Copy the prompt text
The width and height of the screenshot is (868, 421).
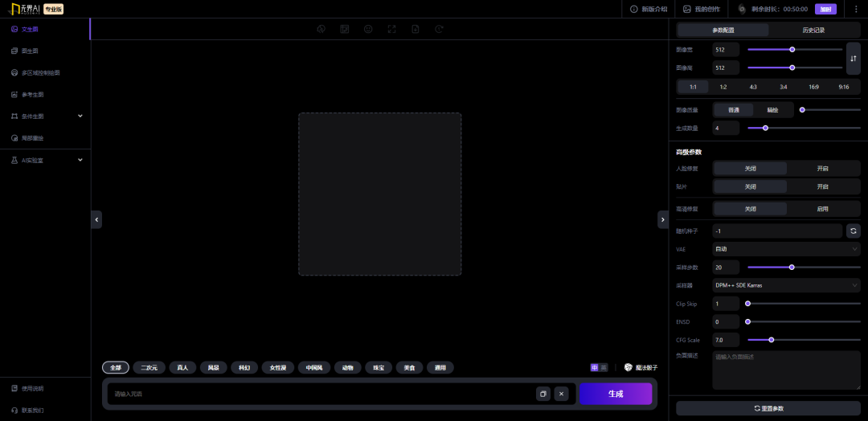pos(543,394)
